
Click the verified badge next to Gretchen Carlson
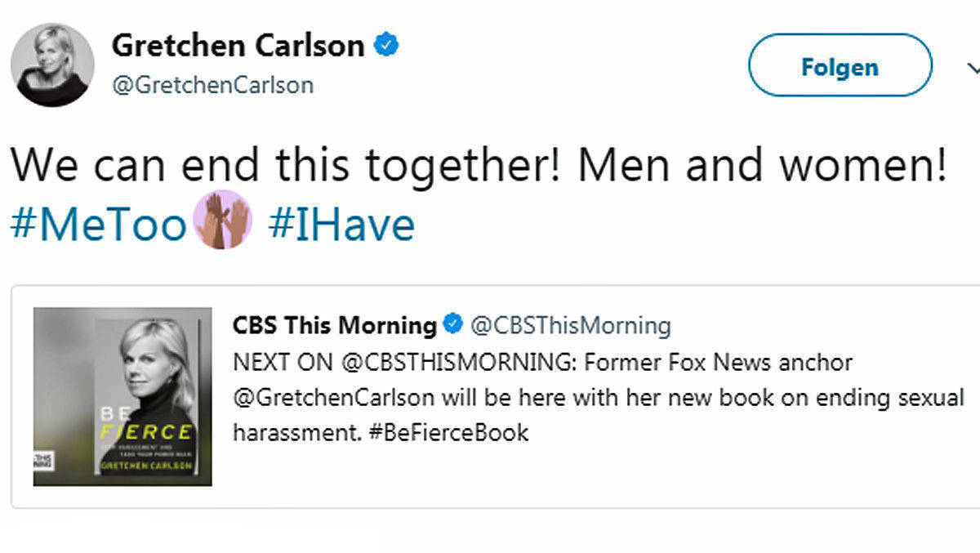point(385,46)
